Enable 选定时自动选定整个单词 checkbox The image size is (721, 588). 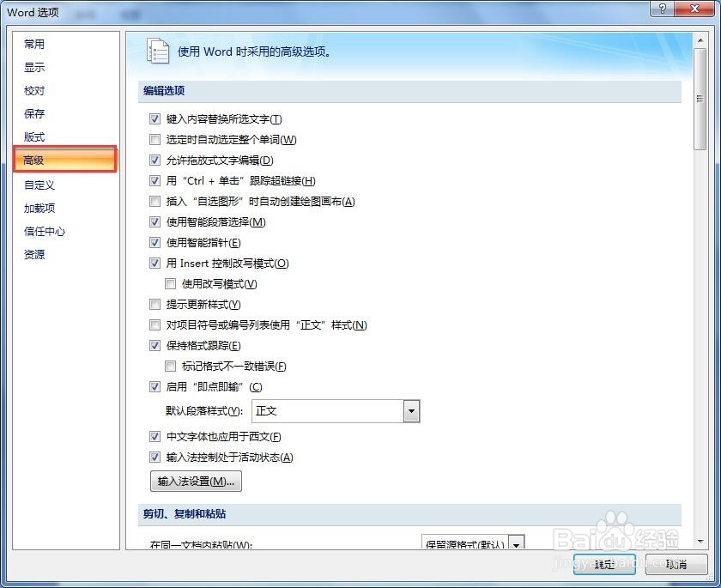pyautogui.click(x=155, y=139)
